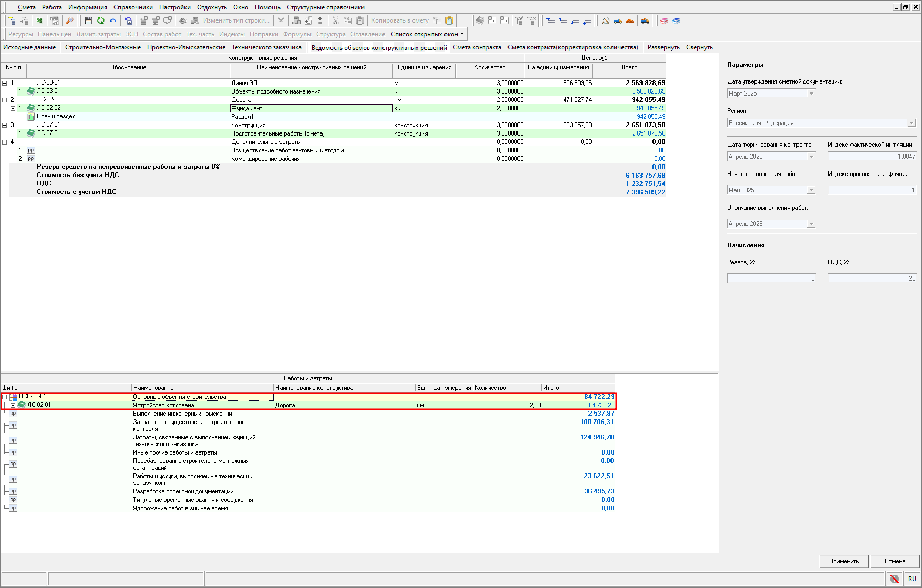Click the pink books reference icon
922x588 pixels.
(x=664, y=20)
